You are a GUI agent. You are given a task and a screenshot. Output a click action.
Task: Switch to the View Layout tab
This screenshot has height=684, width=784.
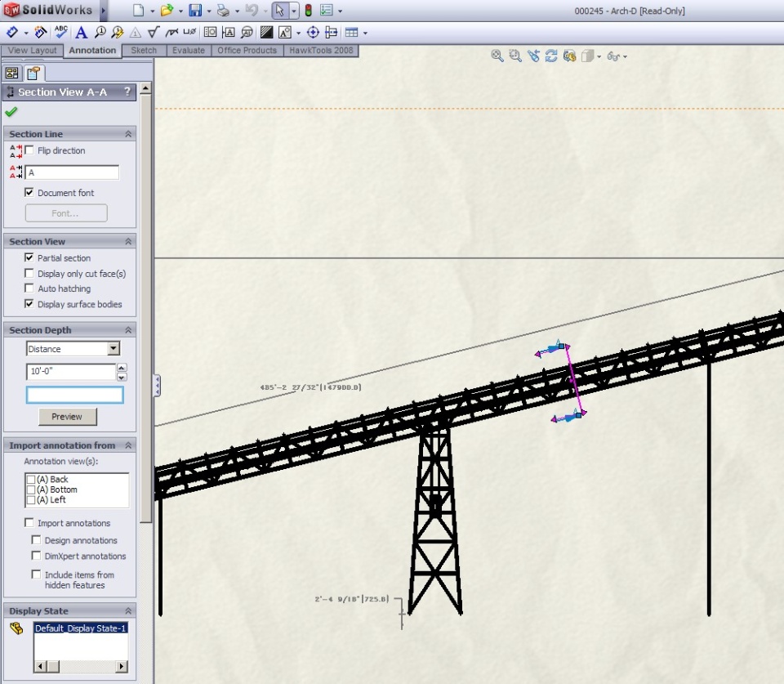33,51
